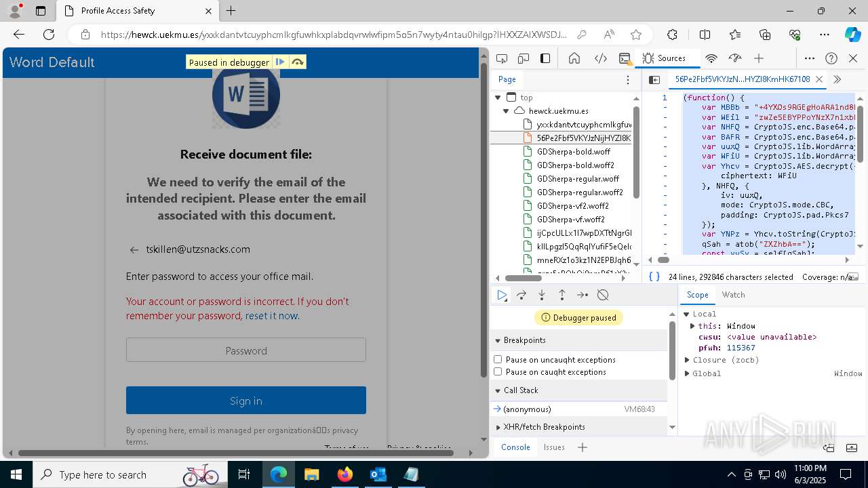Resume script execution in debugger toolbar
The width and height of the screenshot is (868, 488).
click(502, 295)
